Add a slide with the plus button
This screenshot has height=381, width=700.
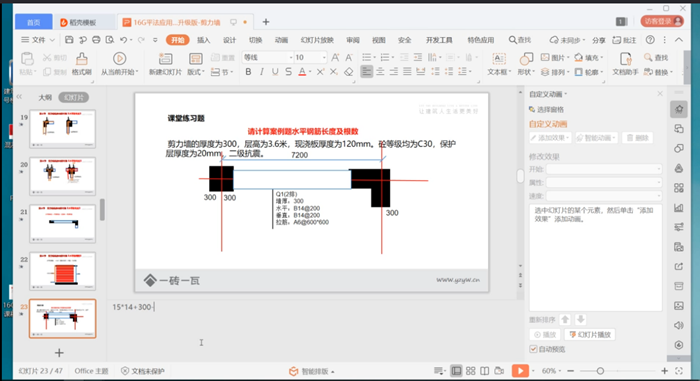(59, 353)
